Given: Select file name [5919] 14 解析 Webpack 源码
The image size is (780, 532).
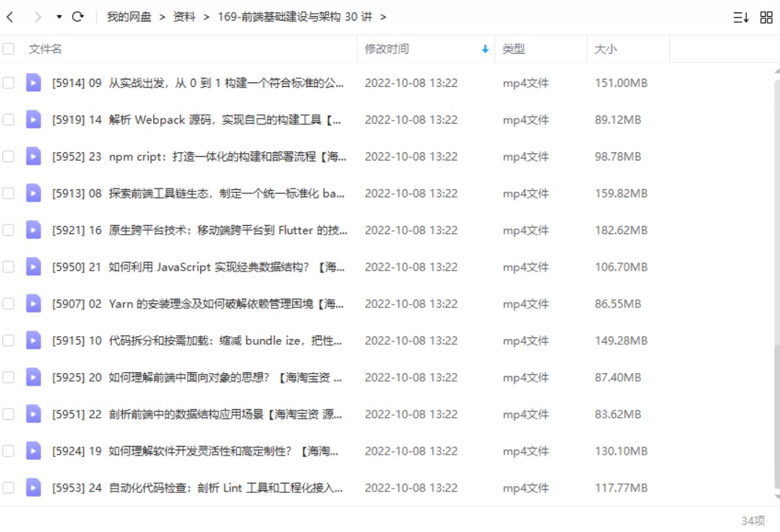Looking at the screenshot, I should (196, 119).
